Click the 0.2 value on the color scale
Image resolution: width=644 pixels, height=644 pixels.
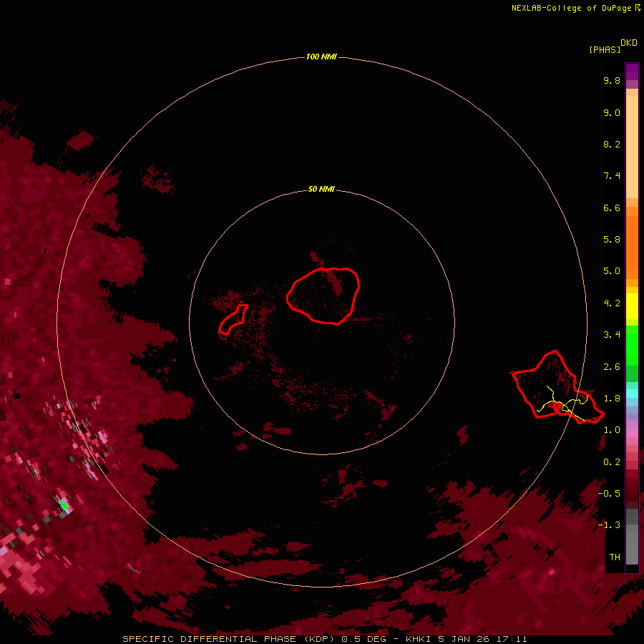click(612, 462)
